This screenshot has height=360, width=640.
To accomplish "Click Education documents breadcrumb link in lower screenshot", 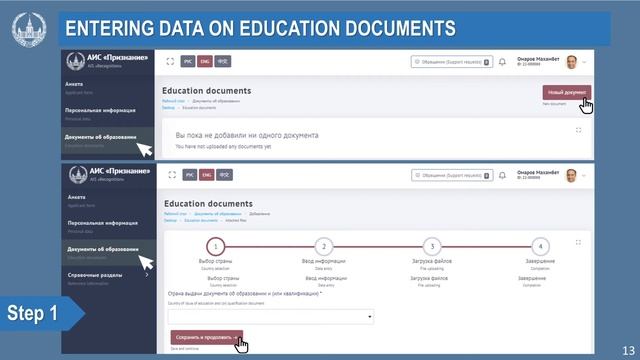I will click(201, 220).
